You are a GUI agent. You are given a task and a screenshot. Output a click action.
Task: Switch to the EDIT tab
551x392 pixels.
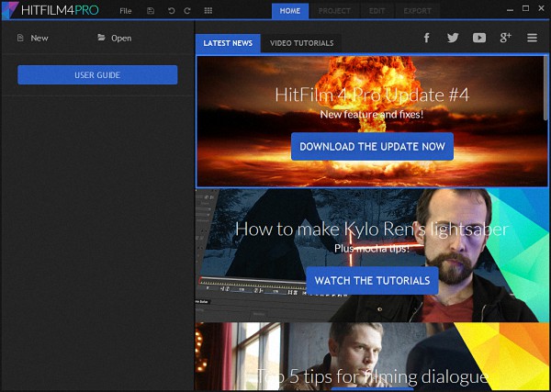[377, 11]
